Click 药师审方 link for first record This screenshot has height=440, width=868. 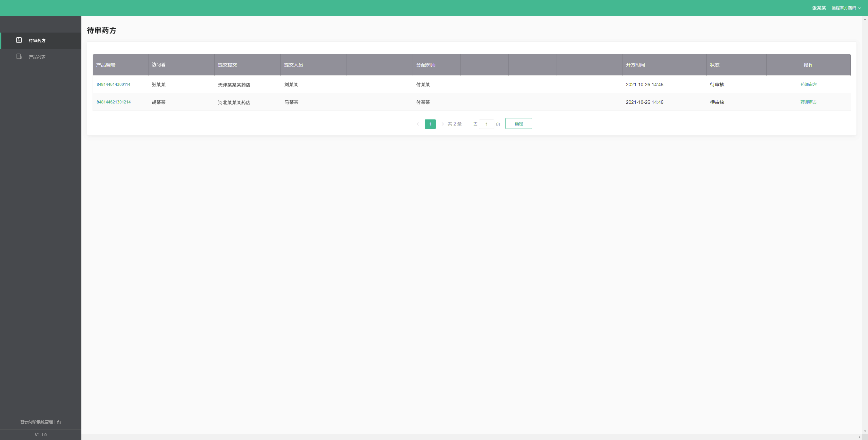pyautogui.click(x=809, y=84)
